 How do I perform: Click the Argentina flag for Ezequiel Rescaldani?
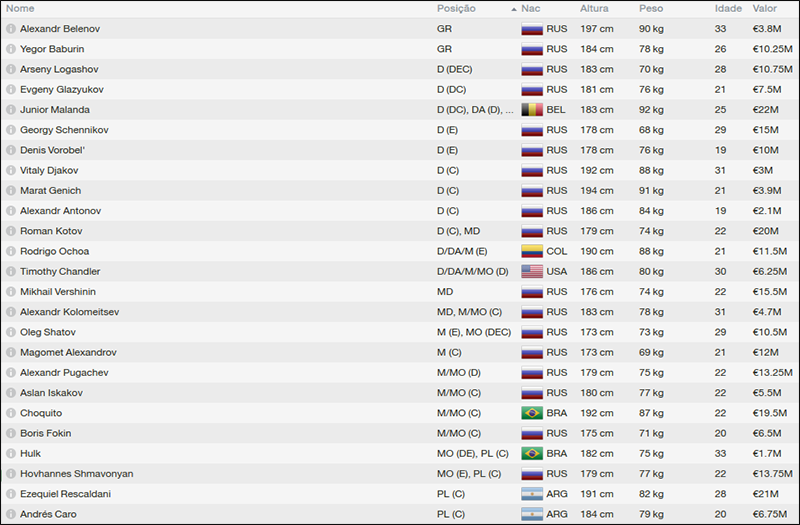tap(532, 494)
